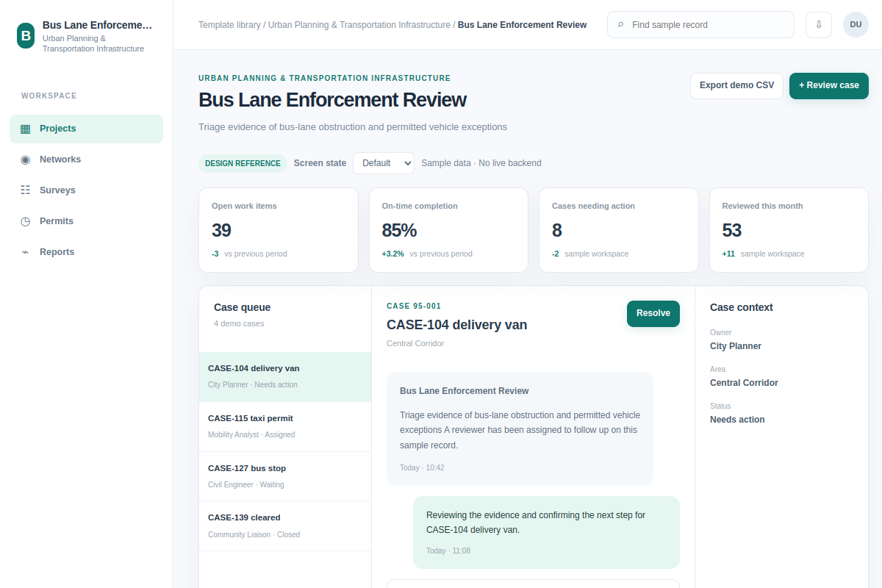The width and height of the screenshot is (882, 588).
Task: Click the Permits clock icon
Action: click(26, 221)
